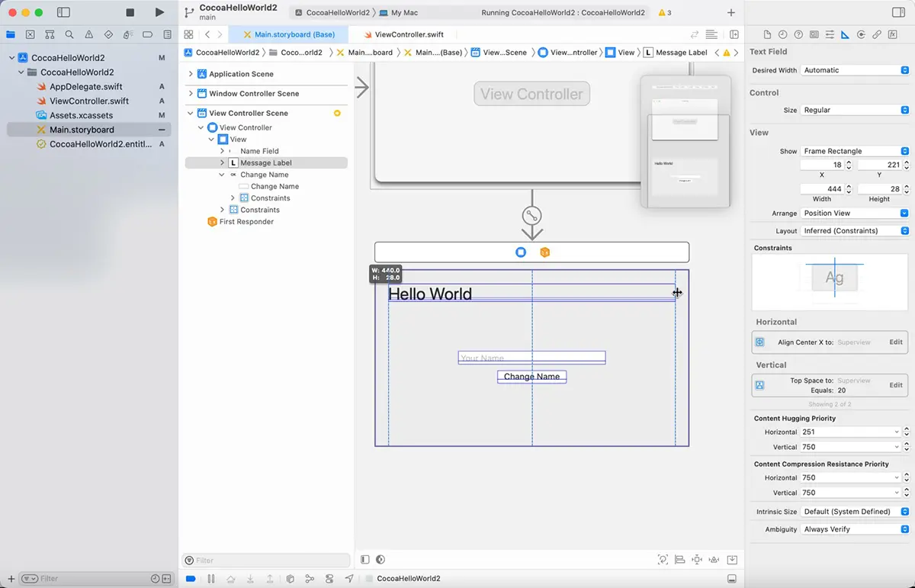The height and width of the screenshot is (588, 915).
Task: Run the project with the play button
Action: click(x=159, y=12)
